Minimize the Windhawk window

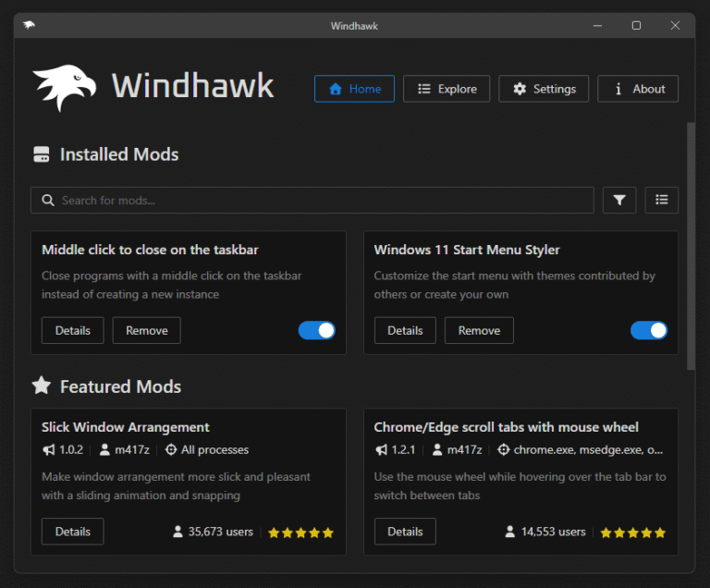click(x=598, y=25)
